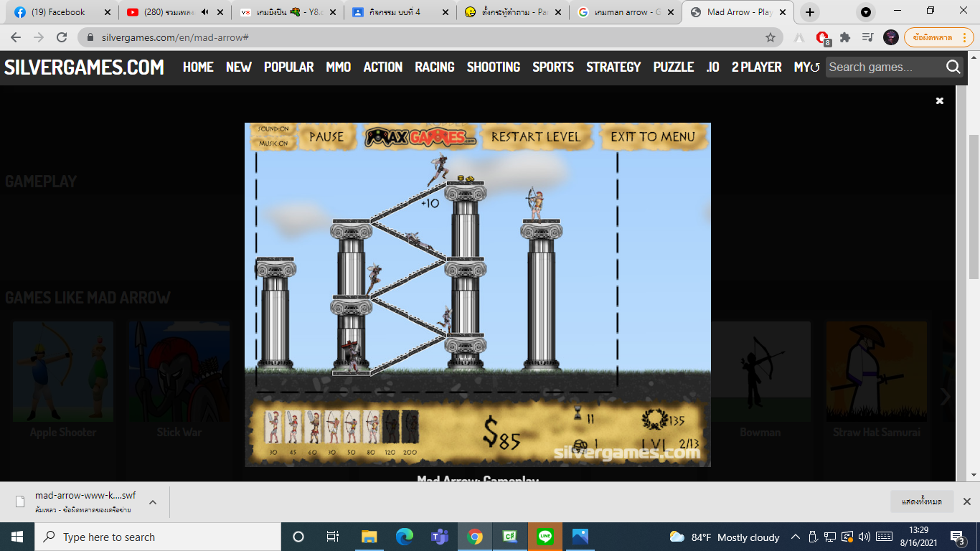Open the Windows notification center

pos(958,537)
